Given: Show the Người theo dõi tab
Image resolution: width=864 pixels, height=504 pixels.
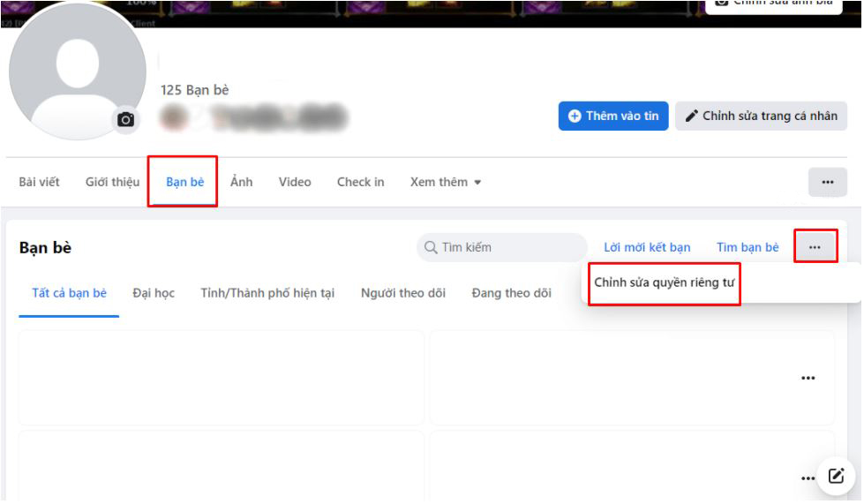Looking at the screenshot, I should click(402, 293).
